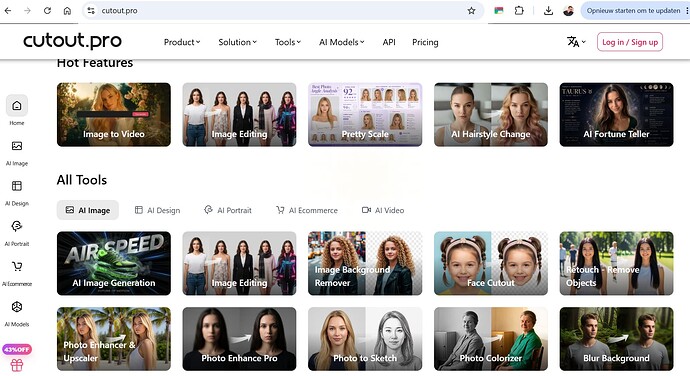Open the AI Fortune Teller card
690x376 pixels.
click(617, 114)
